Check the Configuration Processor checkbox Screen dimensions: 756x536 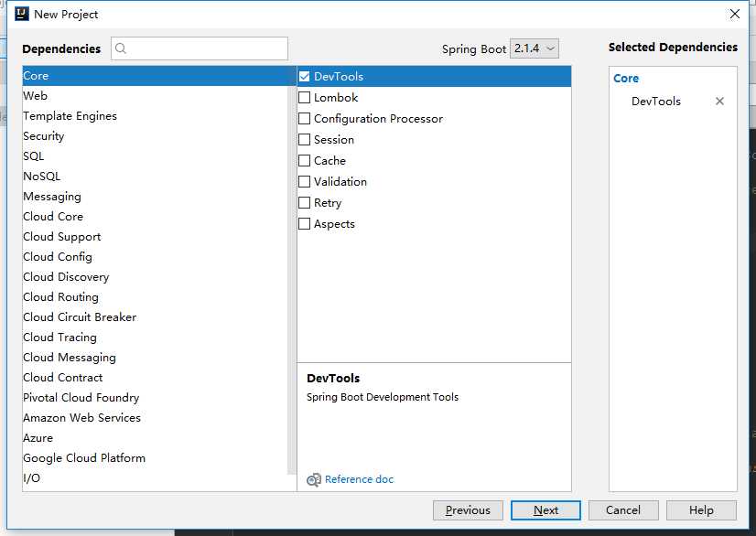(x=304, y=119)
